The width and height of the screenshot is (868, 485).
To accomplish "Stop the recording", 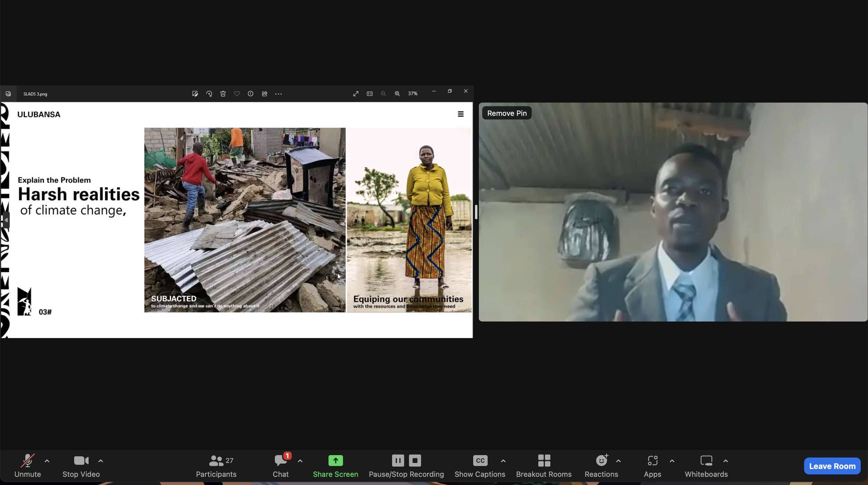I will click(x=415, y=461).
